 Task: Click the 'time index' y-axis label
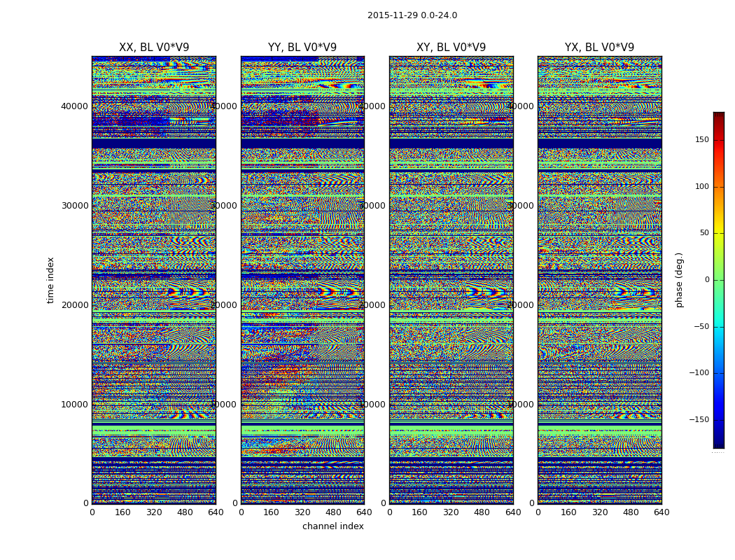tap(50, 280)
